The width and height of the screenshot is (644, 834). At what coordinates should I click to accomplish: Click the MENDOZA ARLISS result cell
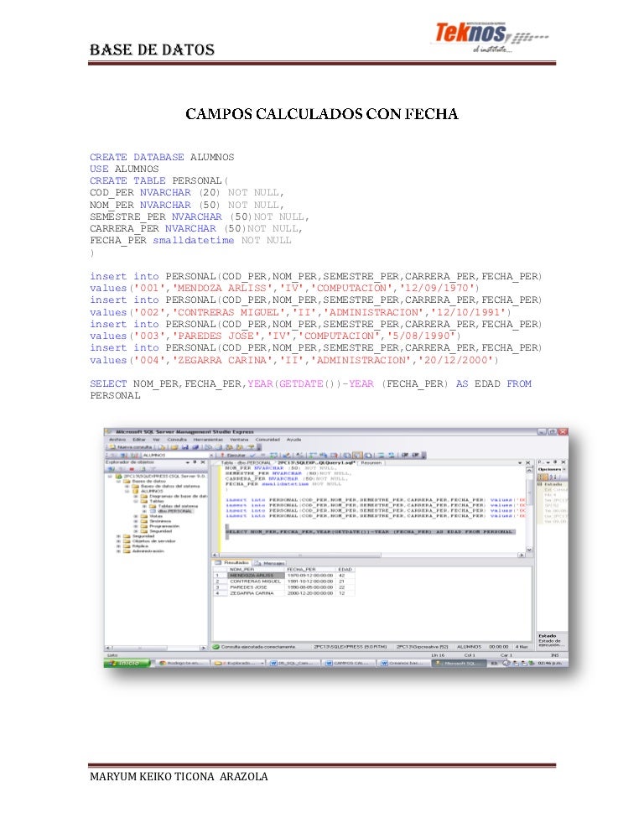250,575
